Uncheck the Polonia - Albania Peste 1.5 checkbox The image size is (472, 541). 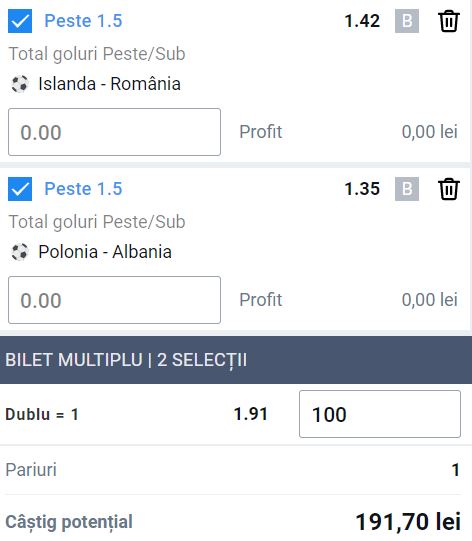tap(20, 189)
